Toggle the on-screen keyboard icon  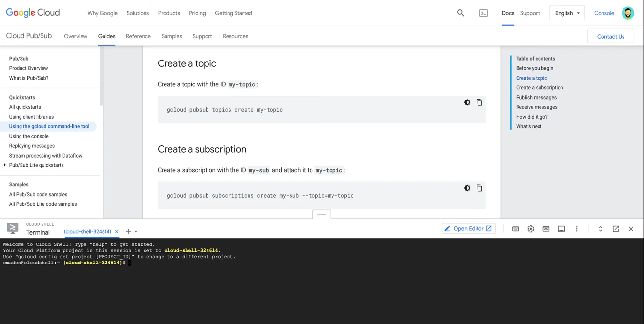tap(515, 229)
